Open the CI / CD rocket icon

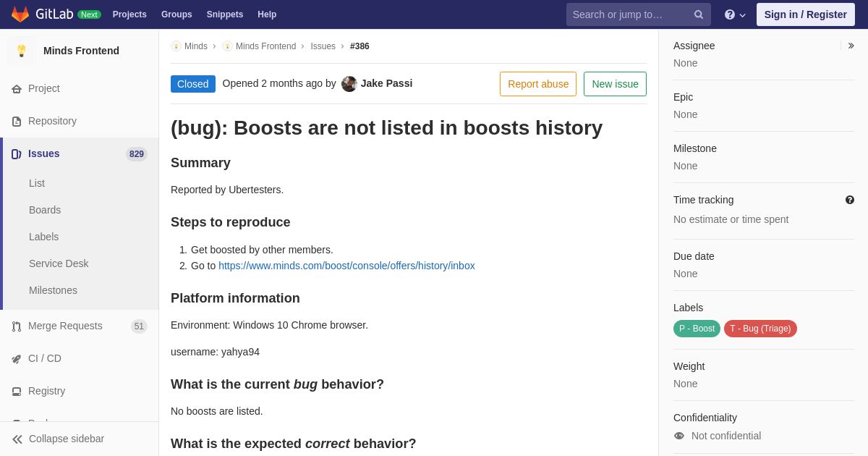(x=17, y=359)
